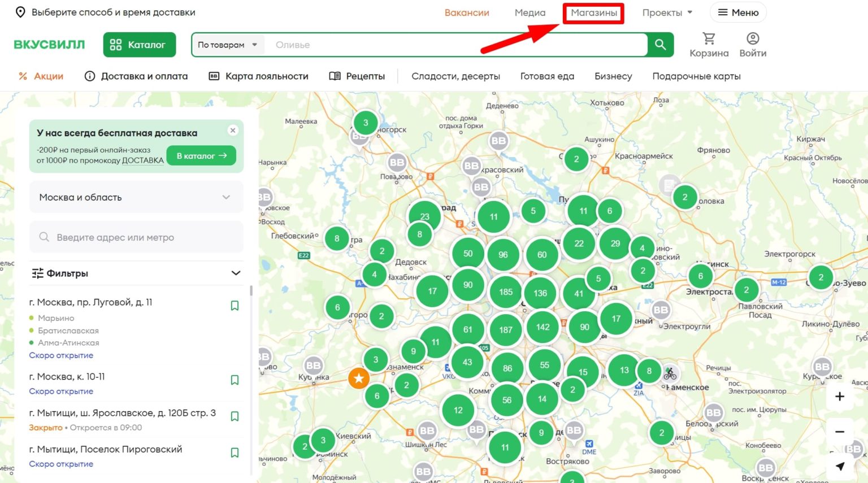Viewport: 868px width, 483px height.
Task: Bookmark the Москва, к. 10-11 store
Action: 235,380
